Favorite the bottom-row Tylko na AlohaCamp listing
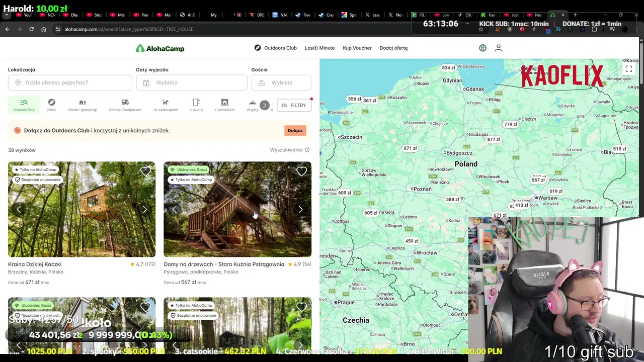This screenshot has height=362, width=644. (x=301, y=307)
